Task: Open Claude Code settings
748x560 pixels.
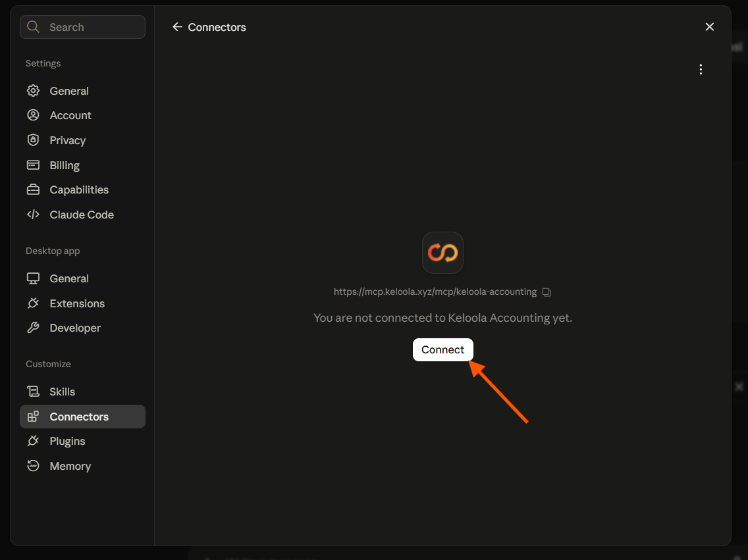Action: [x=82, y=215]
